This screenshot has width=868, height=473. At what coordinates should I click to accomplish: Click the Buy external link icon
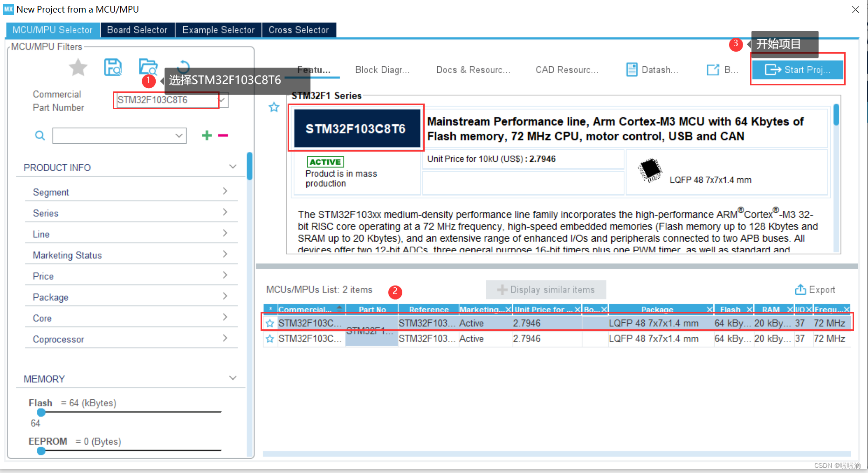713,70
